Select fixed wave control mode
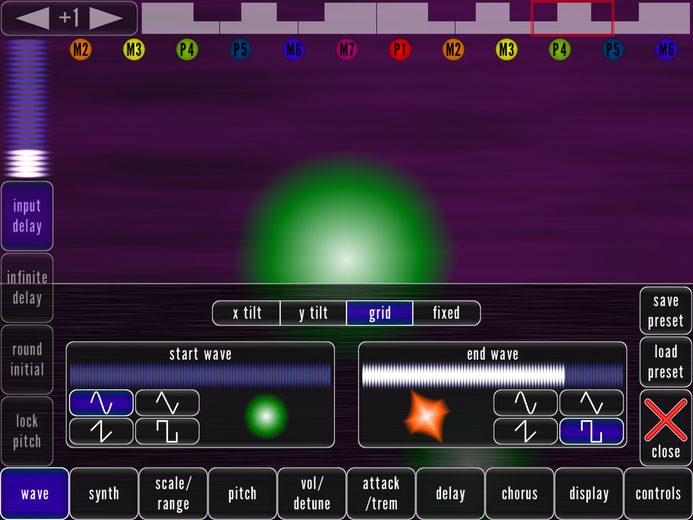The height and width of the screenshot is (520, 693). tap(447, 313)
